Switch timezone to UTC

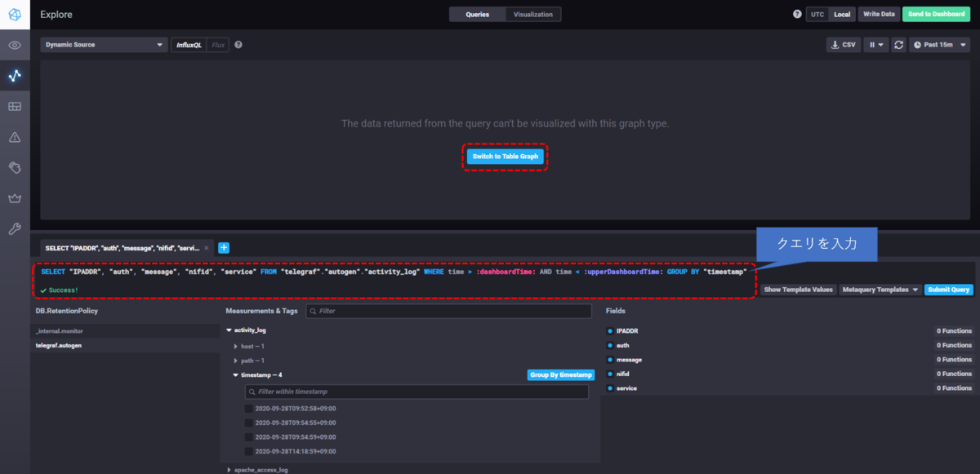(817, 14)
